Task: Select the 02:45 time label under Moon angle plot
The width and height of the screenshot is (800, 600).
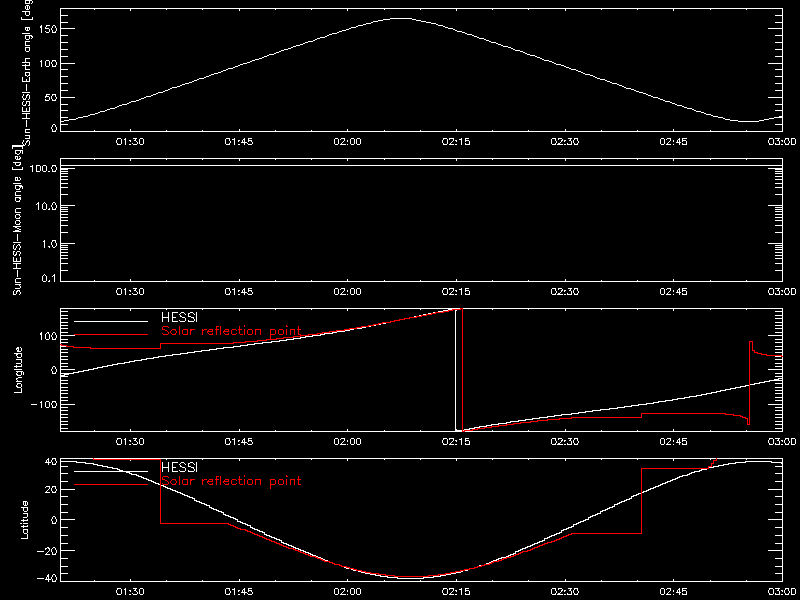Action: [673, 292]
